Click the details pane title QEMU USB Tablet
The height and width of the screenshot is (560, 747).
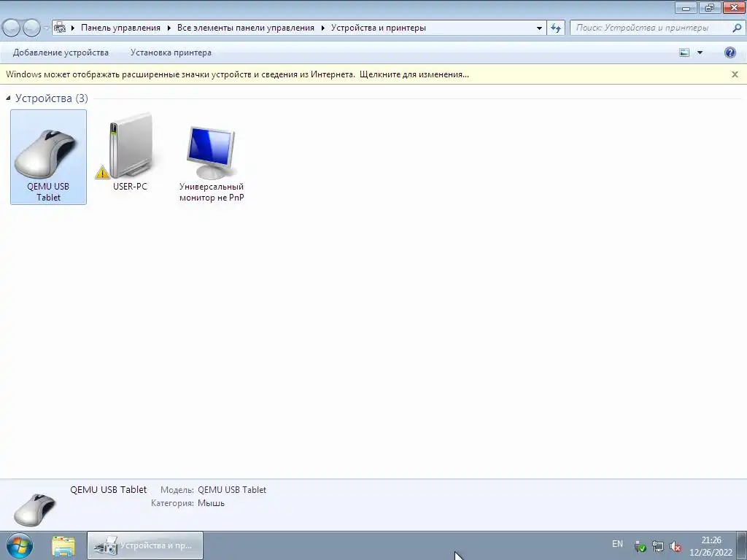click(108, 489)
